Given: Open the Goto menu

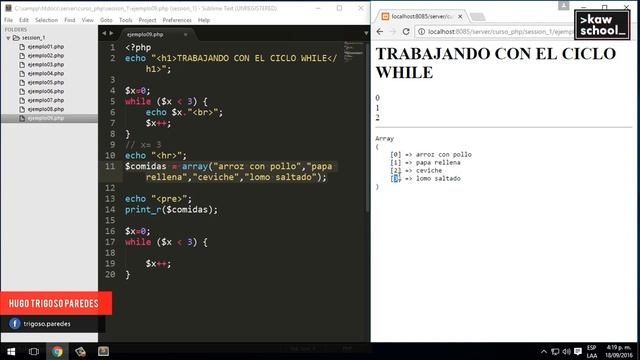Looking at the screenshot, I should coord(106,20).
